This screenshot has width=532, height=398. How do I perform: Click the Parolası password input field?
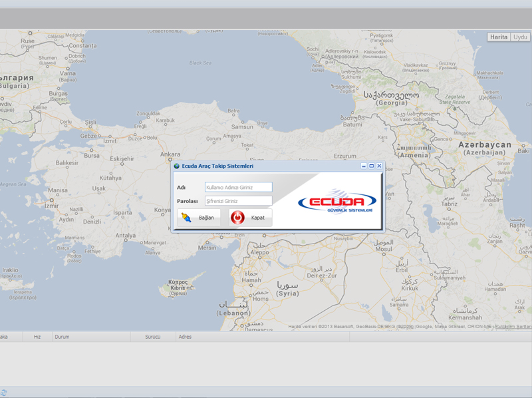[238, 201]
